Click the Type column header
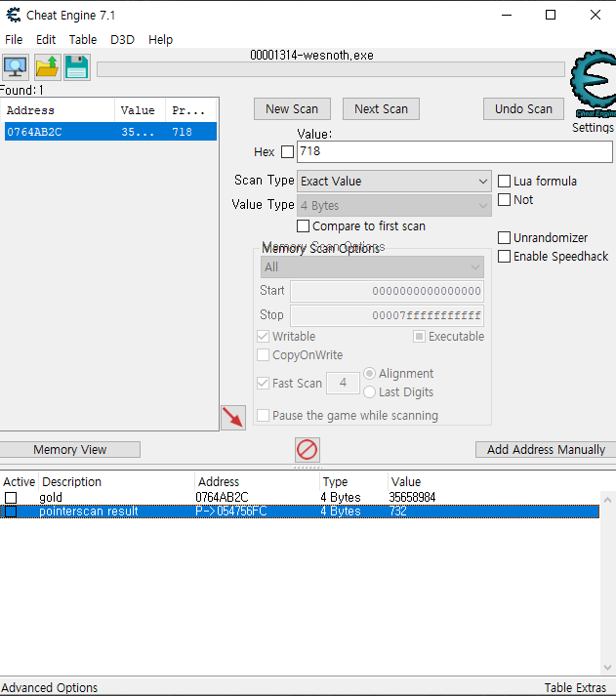Screen dimensions: 616x696 353,482
